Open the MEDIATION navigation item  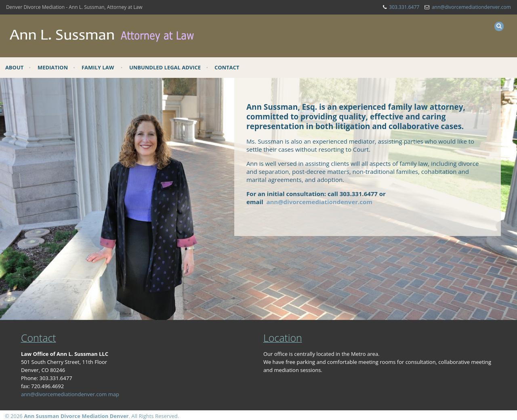point(53,67)
